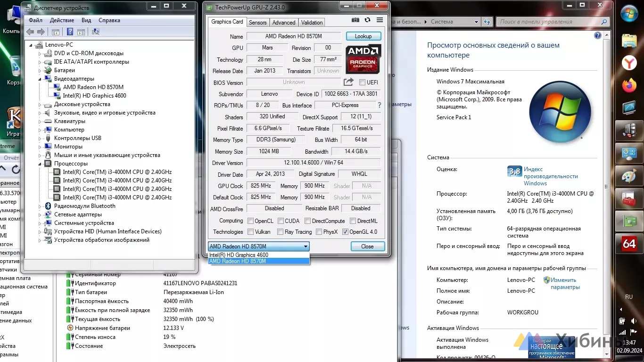Launch Firefox from the taskbar

629,85
